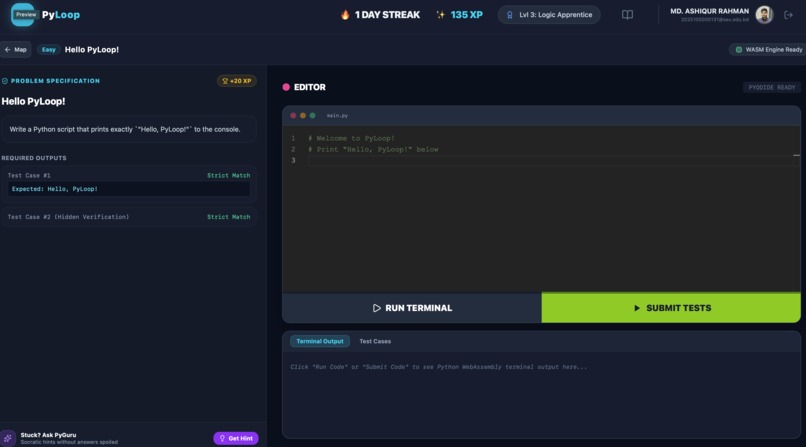Click the 135 XP counter
Screen dimensions: 806x447
pos(466,15)
